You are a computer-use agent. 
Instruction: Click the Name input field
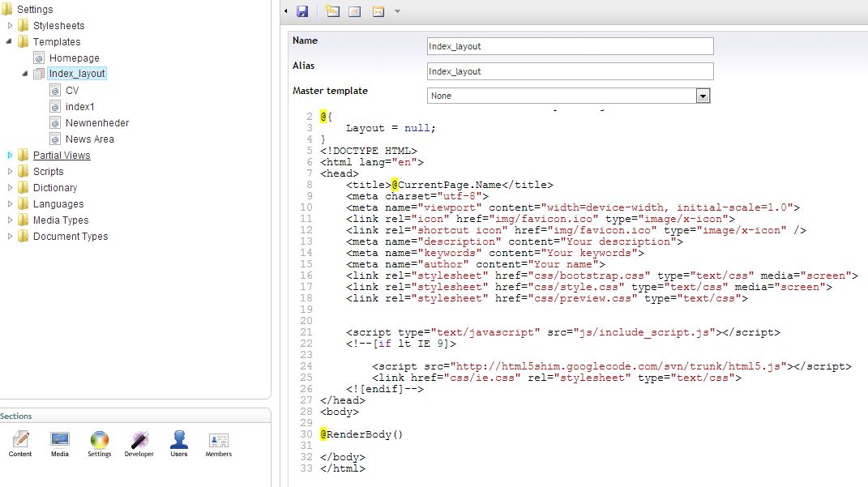tap(571, 46)
